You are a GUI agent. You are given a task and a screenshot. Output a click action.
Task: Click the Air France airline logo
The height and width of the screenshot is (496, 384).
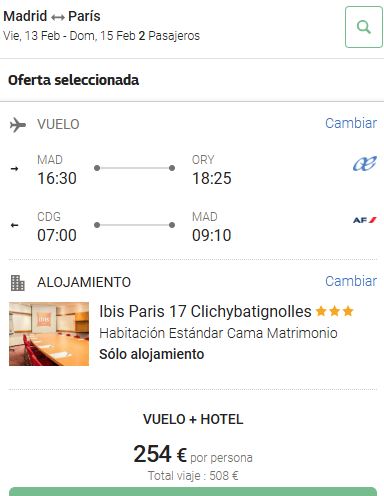coord(364,220)
